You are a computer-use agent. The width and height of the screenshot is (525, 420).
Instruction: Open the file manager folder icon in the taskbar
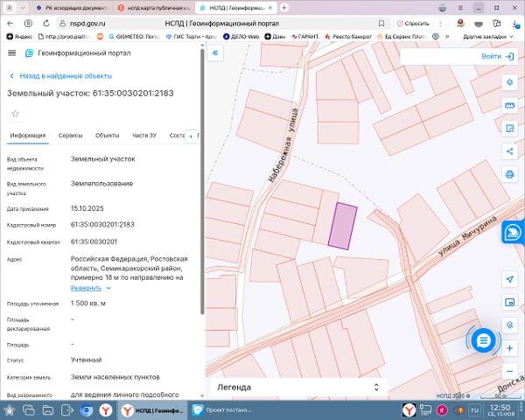[48, 410]
